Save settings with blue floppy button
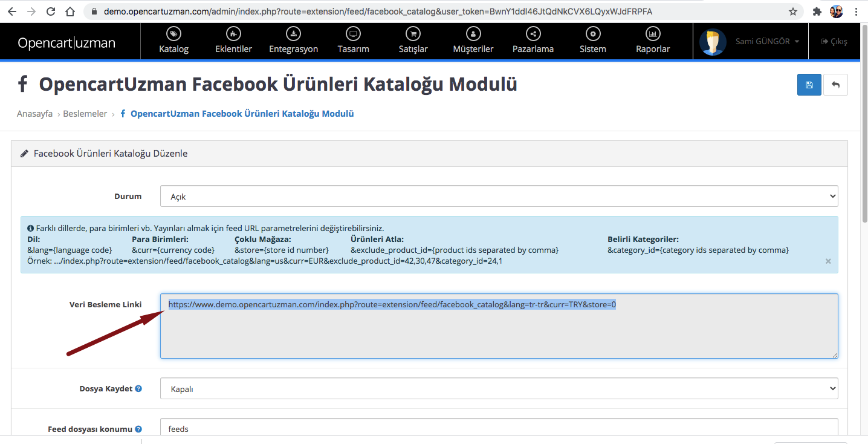Image resolution: width=868 pixels, height=444 pixels. [x=809, y=85]
